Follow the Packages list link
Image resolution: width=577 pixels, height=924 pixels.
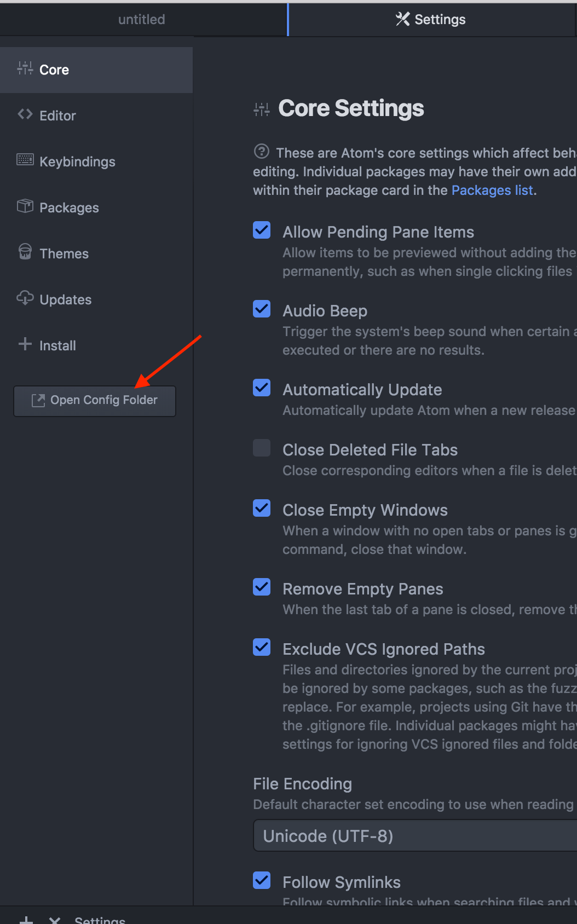492,190
